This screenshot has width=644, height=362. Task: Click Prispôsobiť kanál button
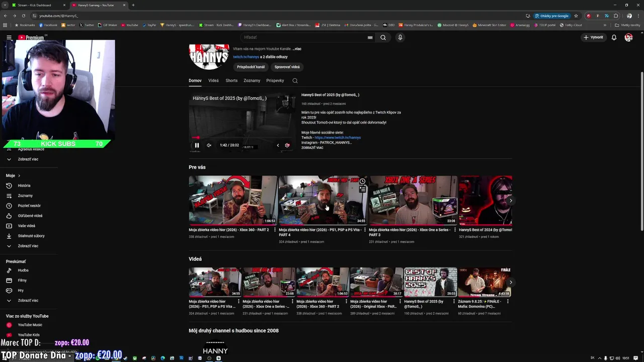pyautogui.click(x=251, y=67)
